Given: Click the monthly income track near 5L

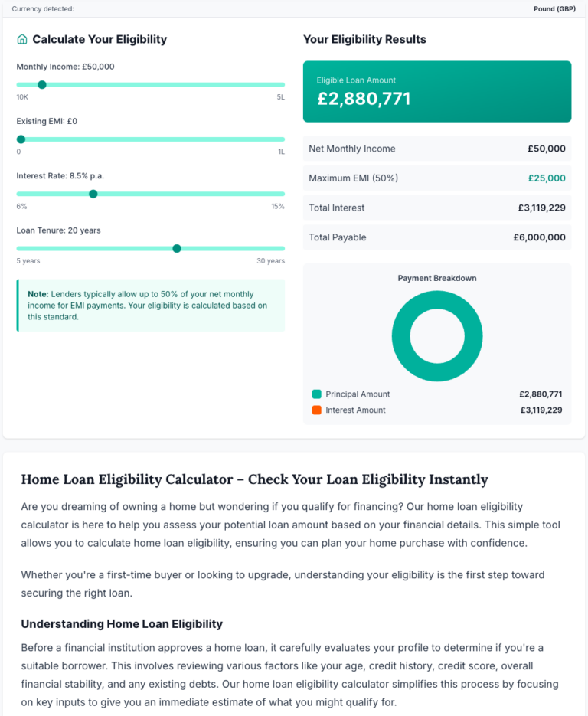Looking at the screenshot, I should (279, 84).
